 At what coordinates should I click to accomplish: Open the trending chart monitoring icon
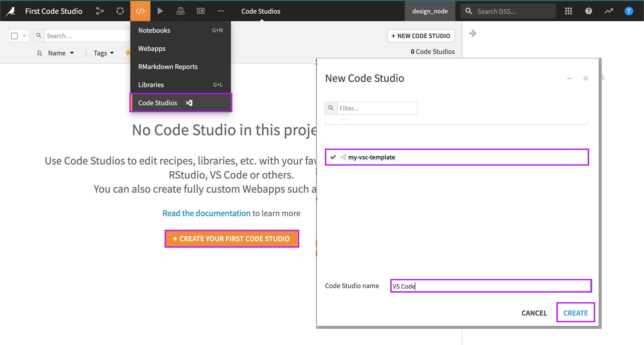click(609, 11)
